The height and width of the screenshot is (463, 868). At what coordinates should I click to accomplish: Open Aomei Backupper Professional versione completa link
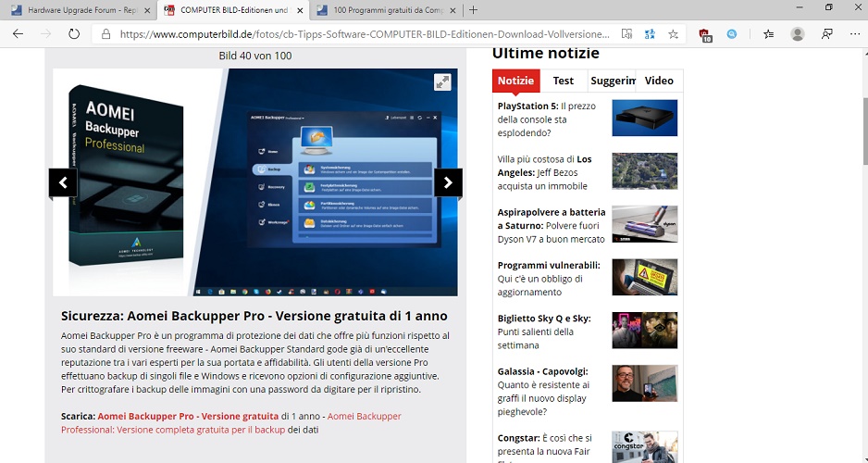pyautogui.click(x=230, y=422)
